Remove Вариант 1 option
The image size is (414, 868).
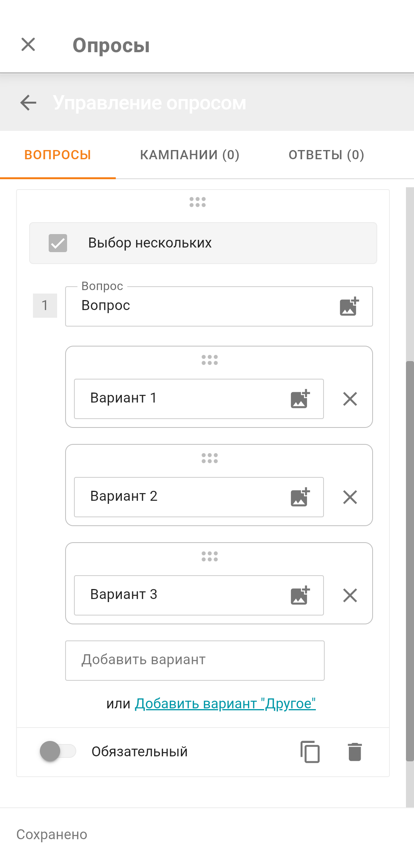(x=350, y=399)
